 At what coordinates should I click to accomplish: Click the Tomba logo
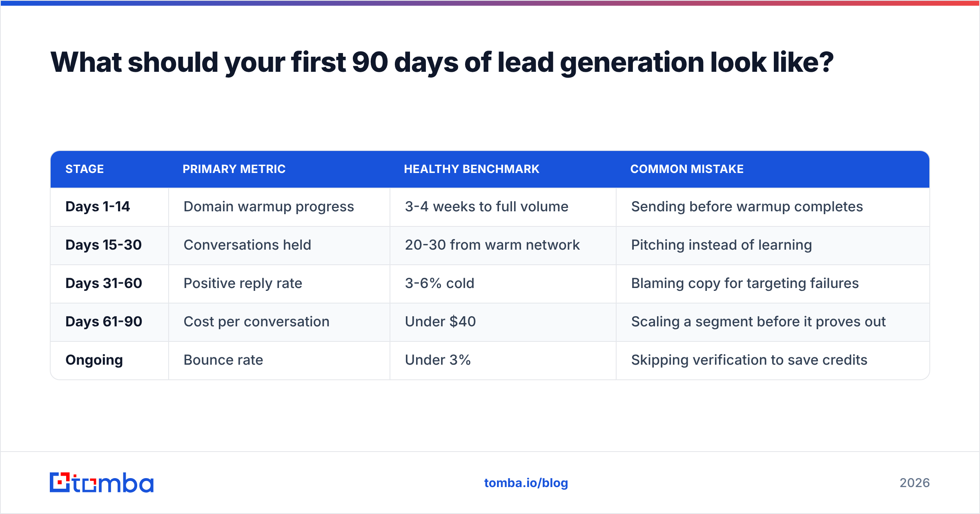click(102, 483)
